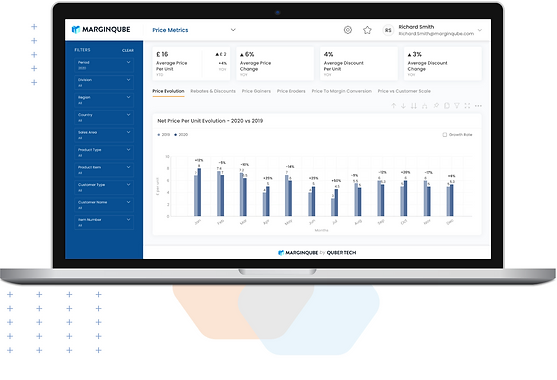Pin the visual using the pin icon

click(x=436, y=105)
